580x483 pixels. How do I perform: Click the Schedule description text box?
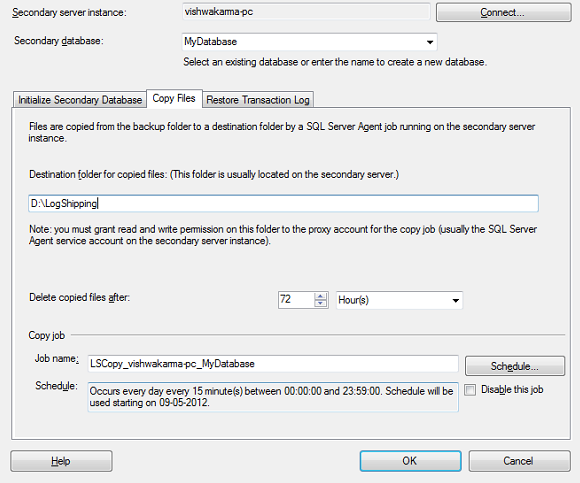[273, 397]
